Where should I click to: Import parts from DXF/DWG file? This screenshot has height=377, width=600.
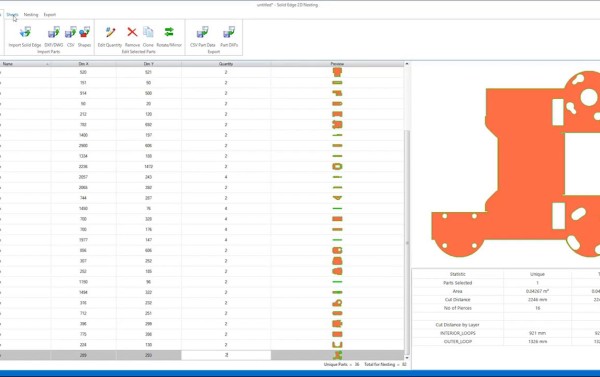coord(54,32)
